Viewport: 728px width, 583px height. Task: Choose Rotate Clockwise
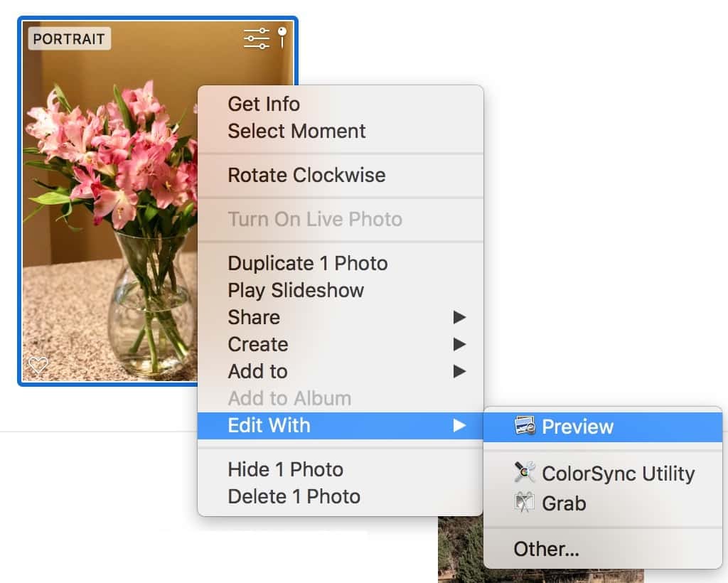(306, 175)
